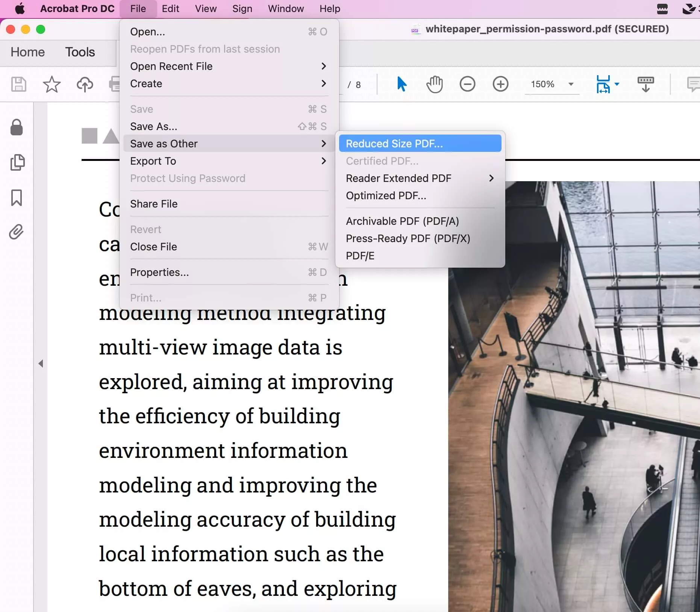Open the Page Thumbnails sidebar panel
This screenshot has width=700, height=612.
tap(17, 162)
